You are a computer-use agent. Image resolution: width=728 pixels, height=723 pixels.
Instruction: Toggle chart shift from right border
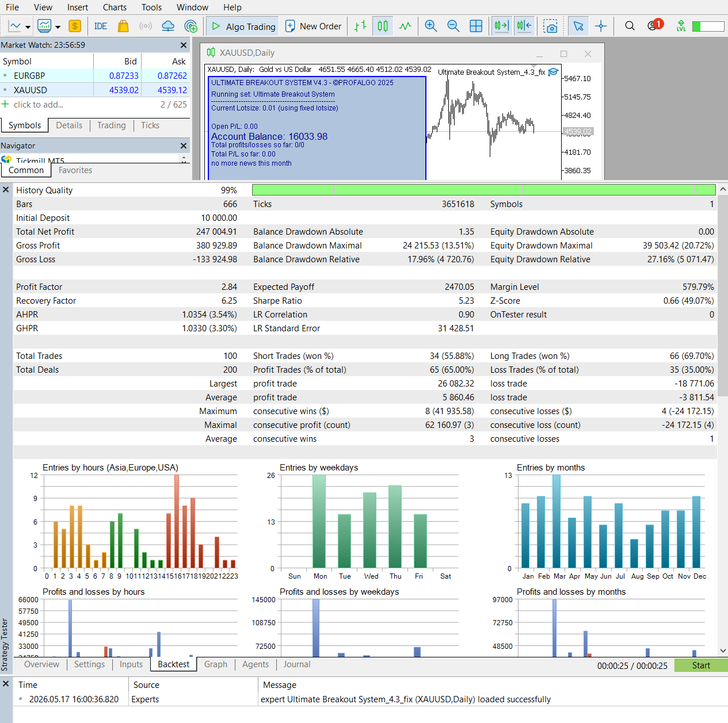[524, 26]
